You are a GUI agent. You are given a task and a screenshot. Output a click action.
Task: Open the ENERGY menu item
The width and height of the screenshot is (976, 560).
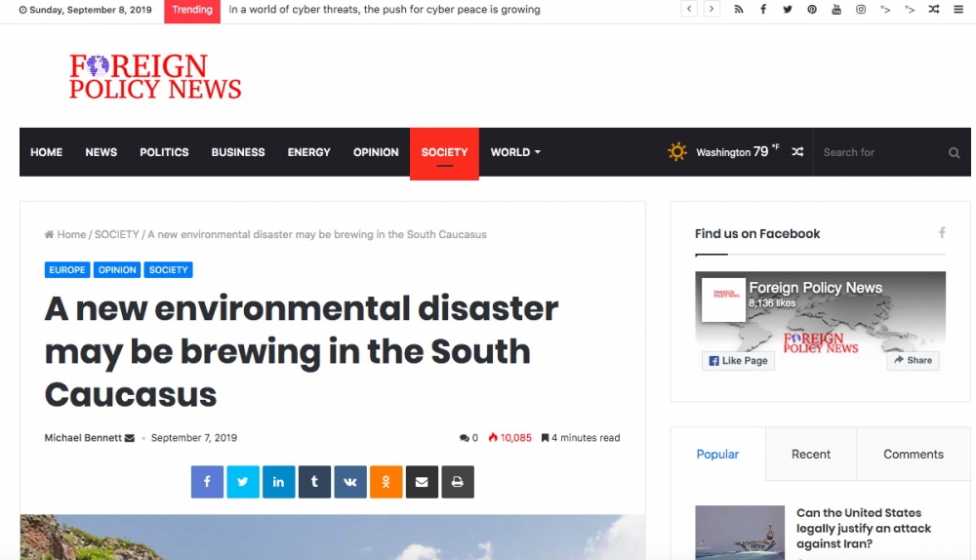[x=308, y=152]
